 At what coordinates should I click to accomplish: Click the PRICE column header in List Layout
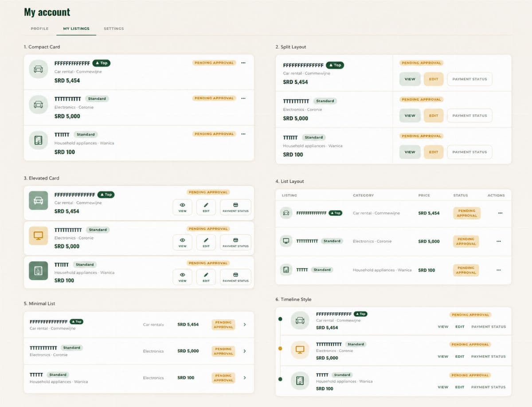(x=424, y=196)
